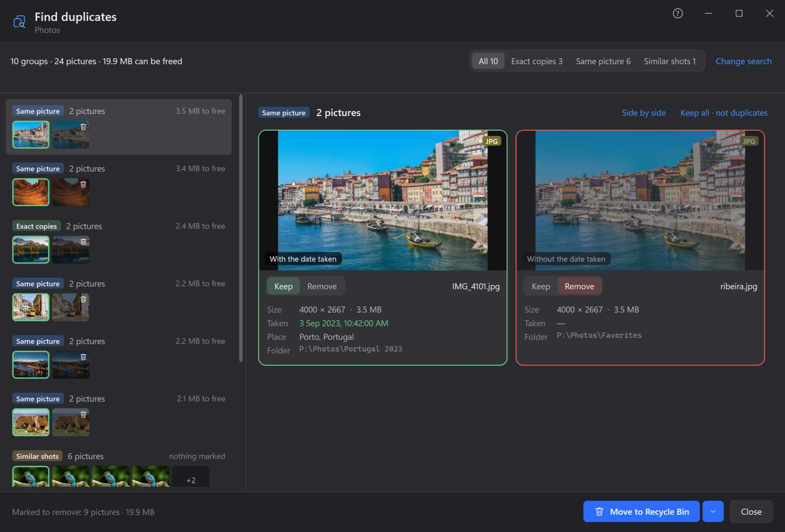Viewport: 785px width, 532px height.
Task: Select kept Porto riverside thumbnail in first group
Action: pyautogui.click(x=31, y=135)
